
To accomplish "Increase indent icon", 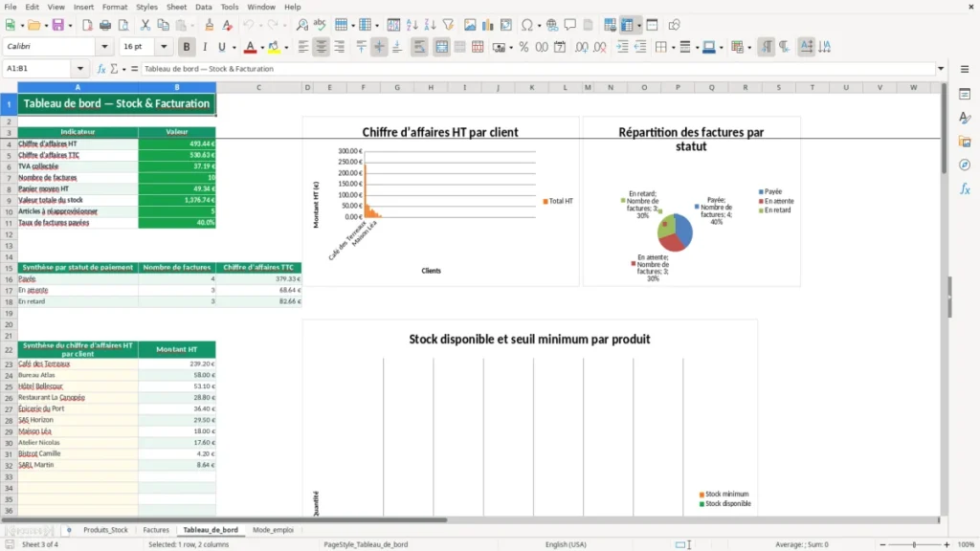I will pyautogui.click(x=622, y=47).
